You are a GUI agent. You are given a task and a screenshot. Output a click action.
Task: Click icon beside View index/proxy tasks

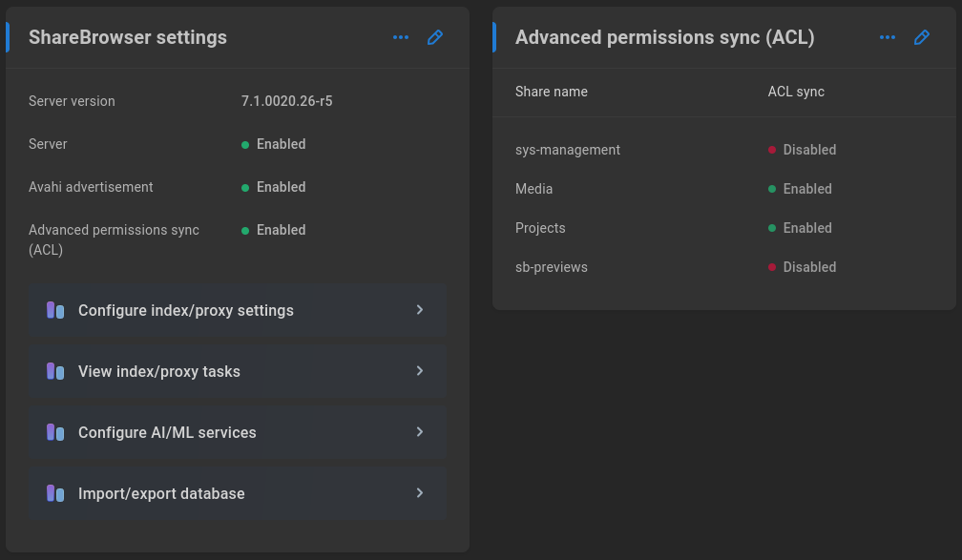[x=55, y=371]
